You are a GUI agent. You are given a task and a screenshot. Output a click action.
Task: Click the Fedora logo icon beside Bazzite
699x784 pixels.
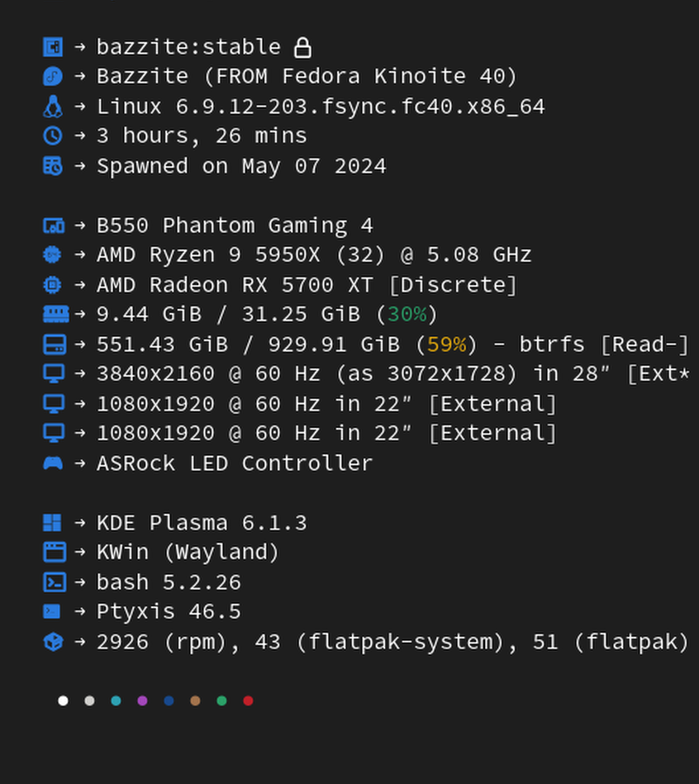pyautogui.click(x=53, y=77)
